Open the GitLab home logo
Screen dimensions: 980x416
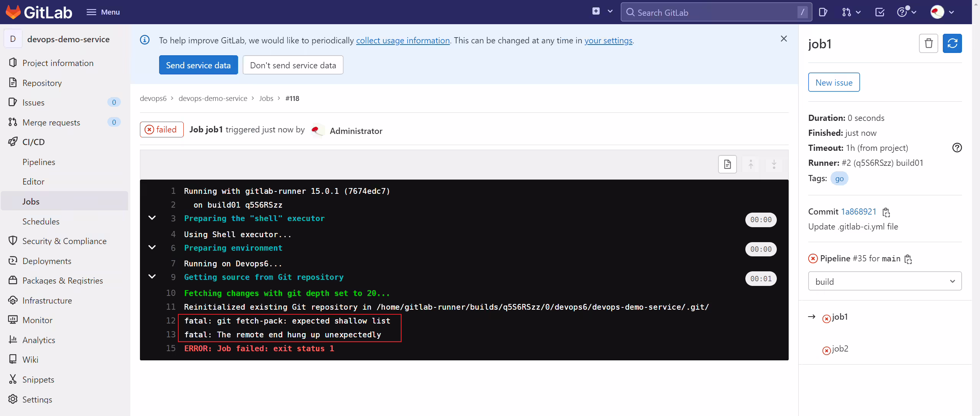click(x=39, y=12)
